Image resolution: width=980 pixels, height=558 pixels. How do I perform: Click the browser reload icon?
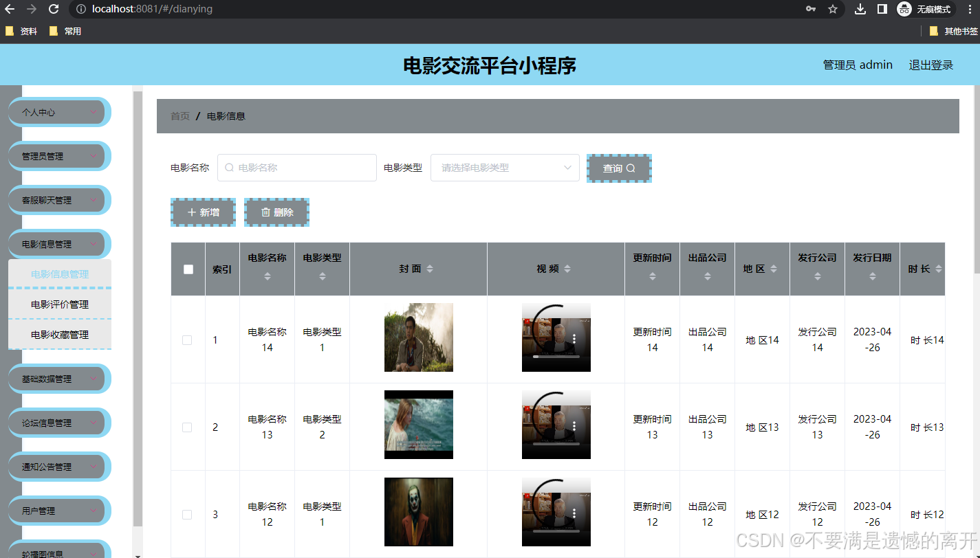[x=54, y=9]
